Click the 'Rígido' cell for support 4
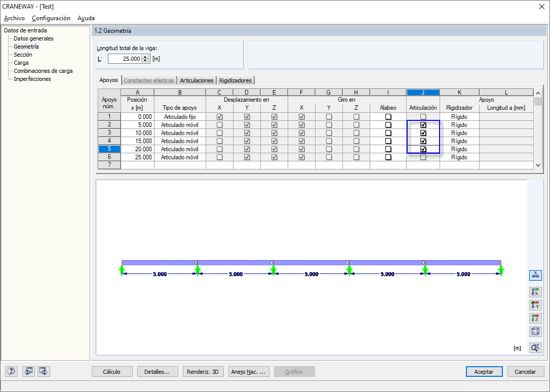This screenshot has width=550, height=392. (459, 141)
